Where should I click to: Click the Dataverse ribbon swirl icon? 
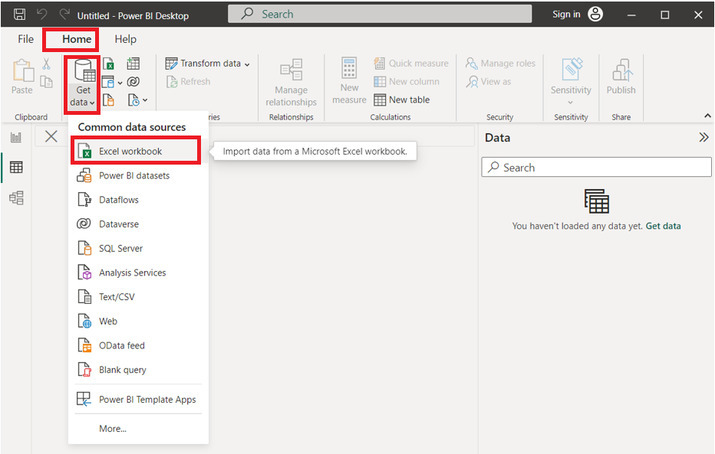(x=133, y=82)
